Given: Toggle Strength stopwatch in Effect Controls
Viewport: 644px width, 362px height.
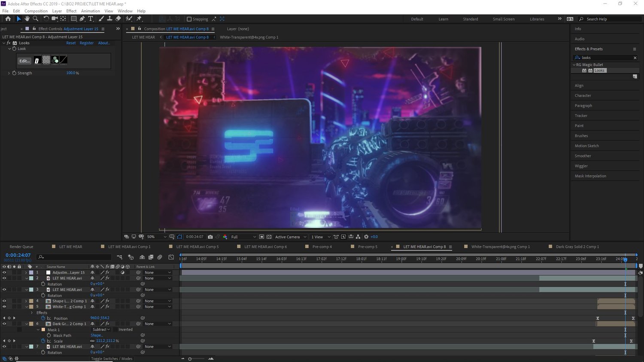Looking at the screenshot, I should [x=14, y=73].
